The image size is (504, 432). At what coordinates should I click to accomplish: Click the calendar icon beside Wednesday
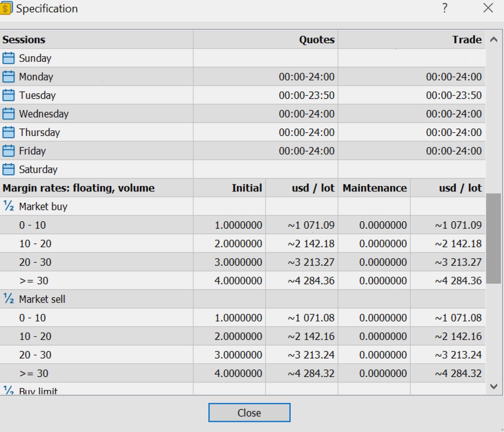tap(8, 114)
